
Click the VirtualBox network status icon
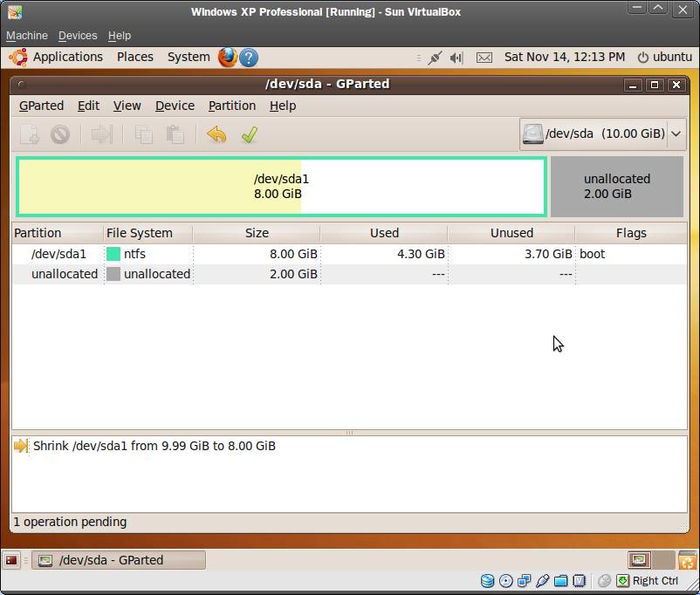tap(524, 581)
